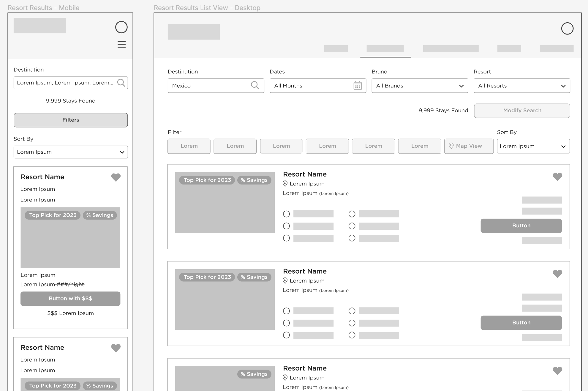Select first radio circle in first resort card

pyautogui.click(x=286, y=214)
